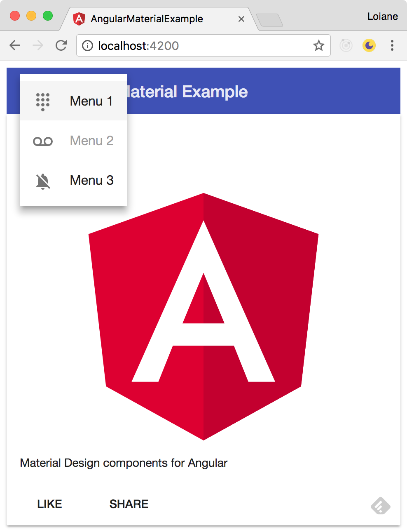The height and width of the screenshot is (532, 407).
Task: Click the Feedly icon at card bottom
Action: pos(381,506)
